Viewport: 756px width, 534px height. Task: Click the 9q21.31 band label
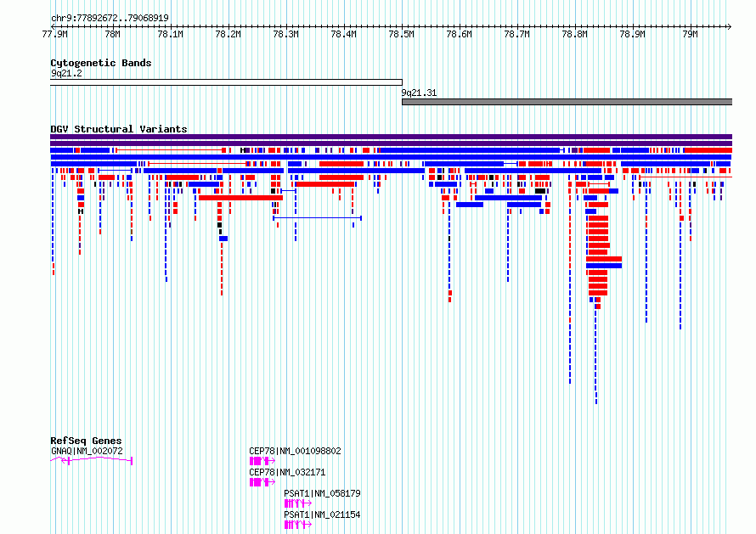(x=419, y=93)
